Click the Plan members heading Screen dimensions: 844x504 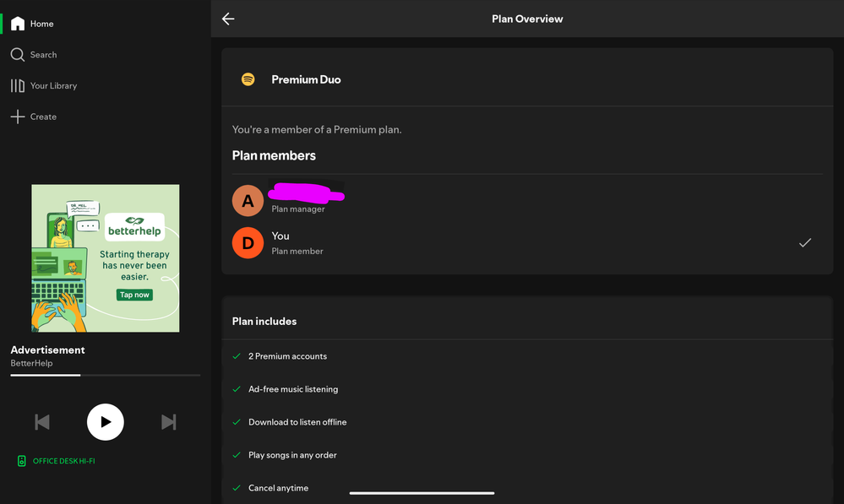pos(274,155)
